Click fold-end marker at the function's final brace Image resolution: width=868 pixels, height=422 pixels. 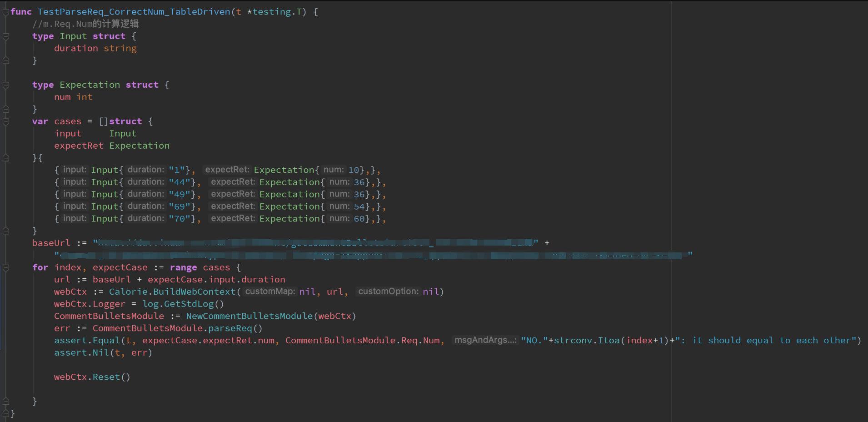click(x=6, y=413)
